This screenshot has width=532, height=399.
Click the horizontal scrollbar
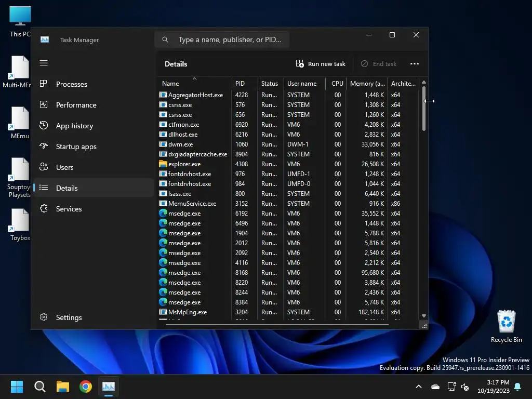(x=277, y=325)
